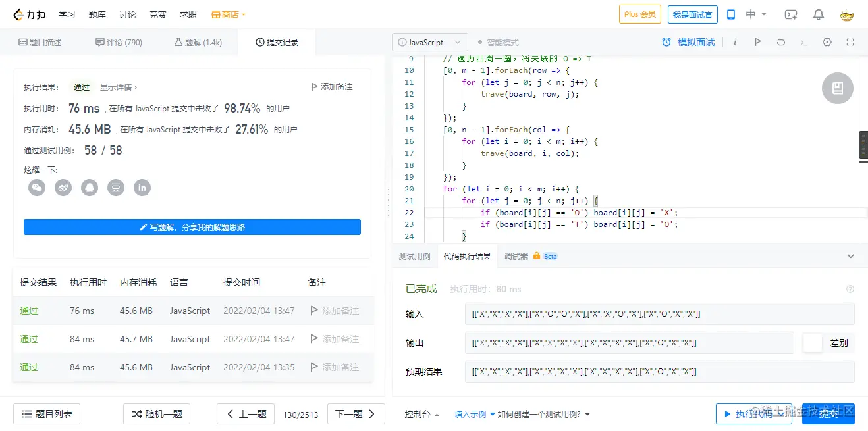Click the 模拟面试 mock interview link

click(x=696, y=42)
